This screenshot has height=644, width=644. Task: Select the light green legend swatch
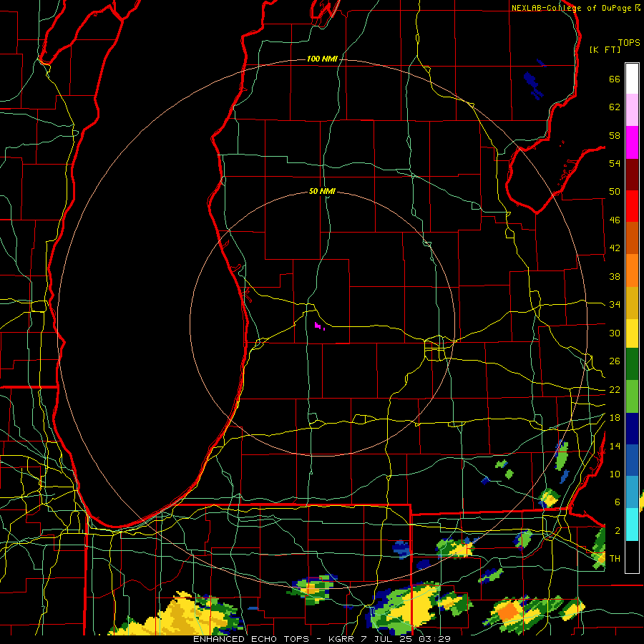(632, 396)
